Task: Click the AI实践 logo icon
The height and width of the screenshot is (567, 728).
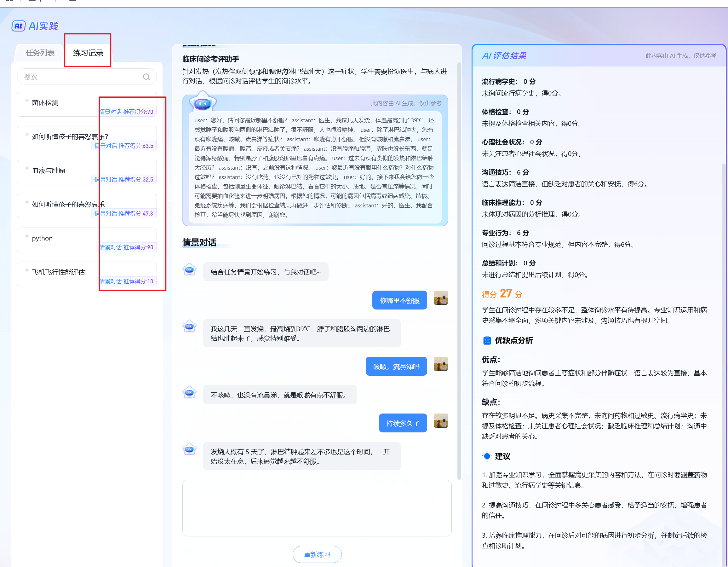Action: pos(18,26)
